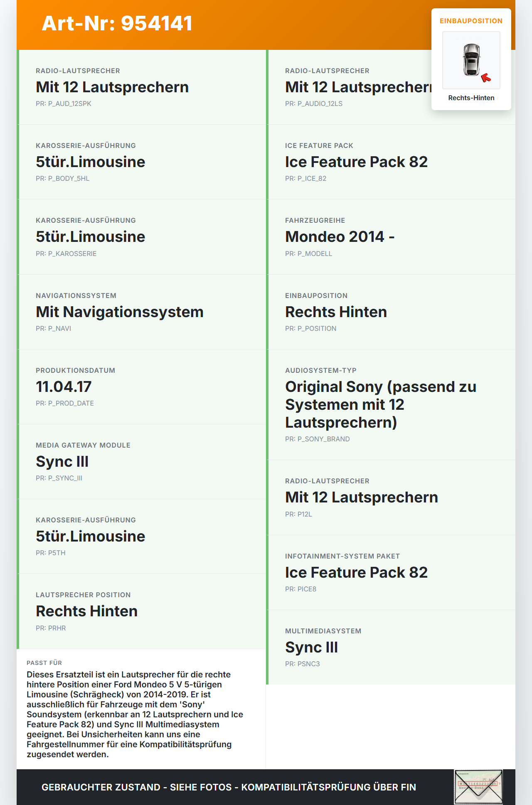Select the production date 11.04.17
Screen dimensions: 532x805
point(64,386)
